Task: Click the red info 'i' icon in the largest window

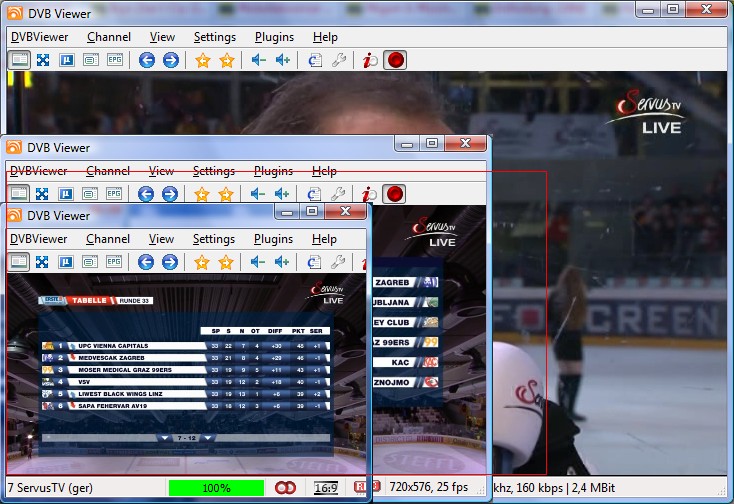Action: click(x=370, y=60)
